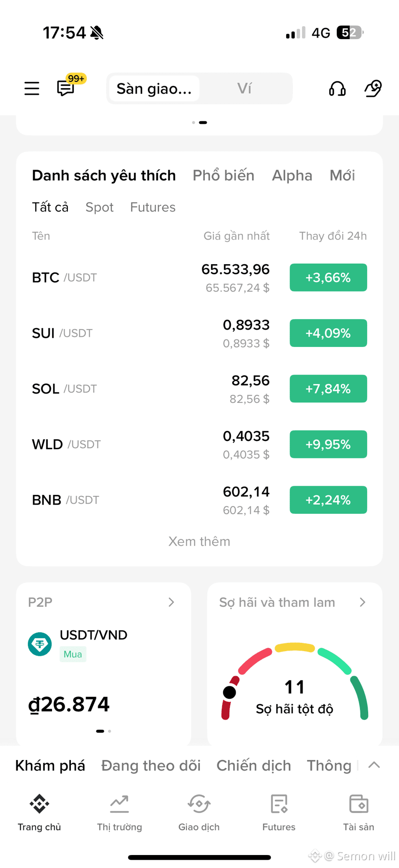Toggle BTC +3,66% change display

[328, 278]
